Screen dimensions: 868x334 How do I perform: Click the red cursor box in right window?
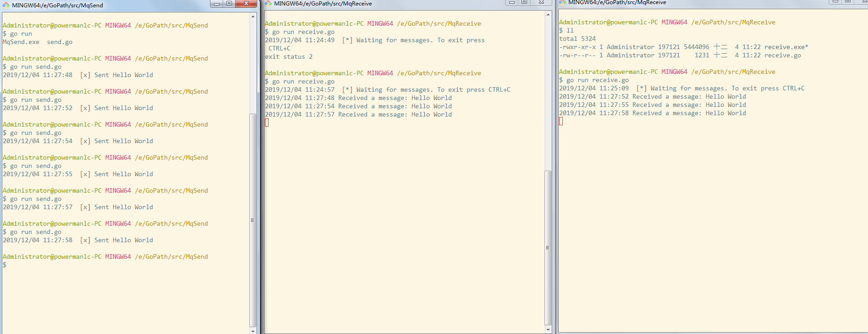561,121
